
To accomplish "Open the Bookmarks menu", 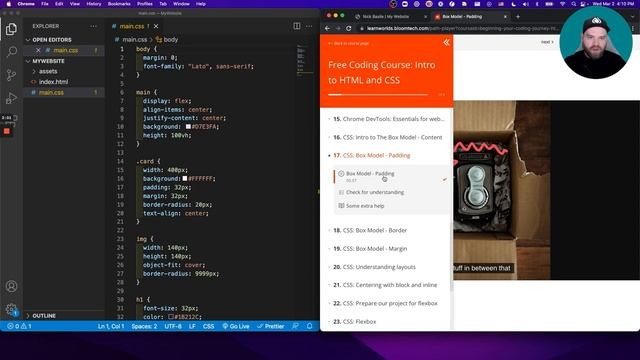I will tap(119, 4).
